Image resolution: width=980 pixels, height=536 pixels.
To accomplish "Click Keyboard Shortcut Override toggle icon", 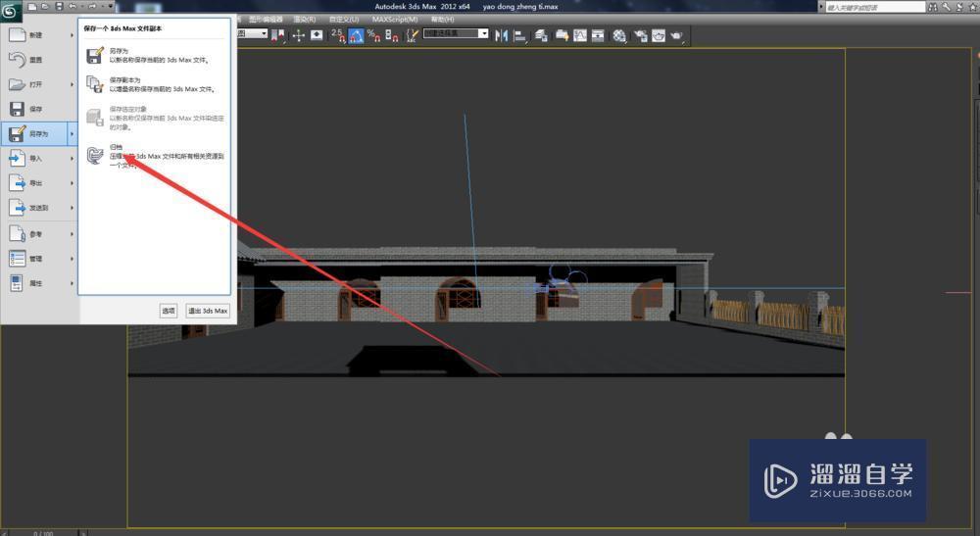I will pos(317,35).
